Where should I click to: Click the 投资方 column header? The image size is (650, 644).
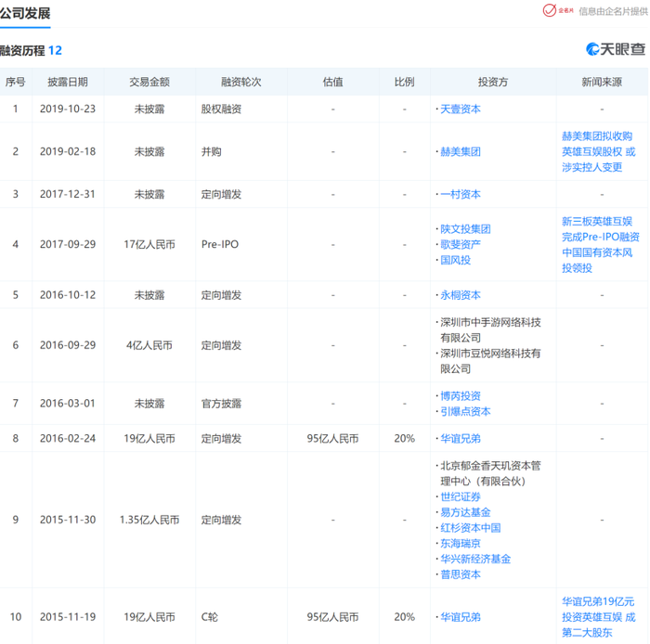(x=493, y=82)
